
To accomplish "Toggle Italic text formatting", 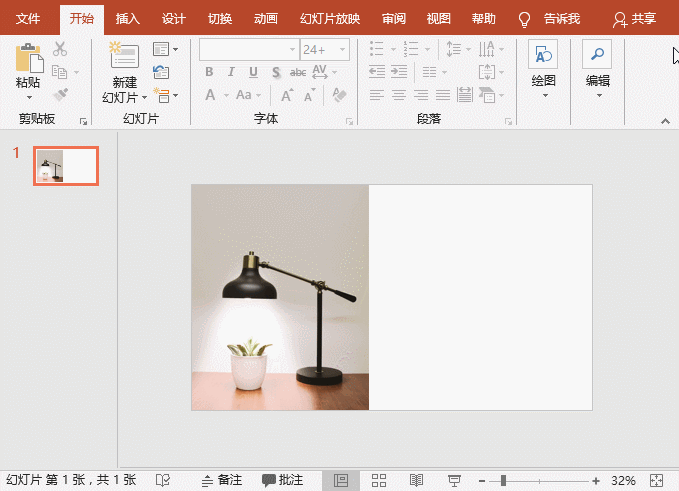I will [230, 72].
